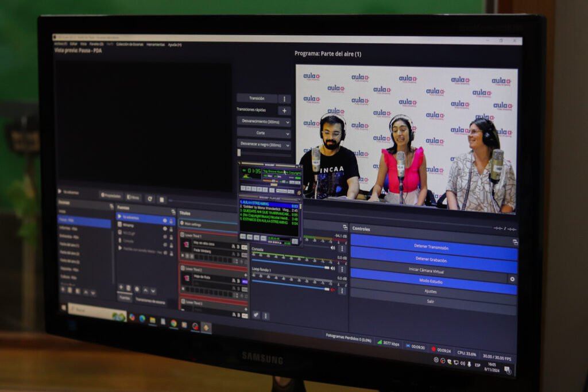Open File Explorer from the taskbar
Viewport: 588px width, 392px height.
152,320
